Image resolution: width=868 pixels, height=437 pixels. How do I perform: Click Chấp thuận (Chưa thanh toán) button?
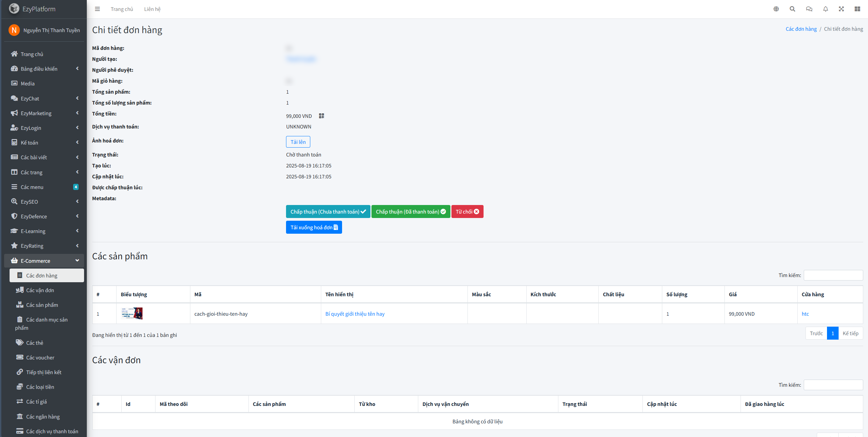tap(328, 211)
